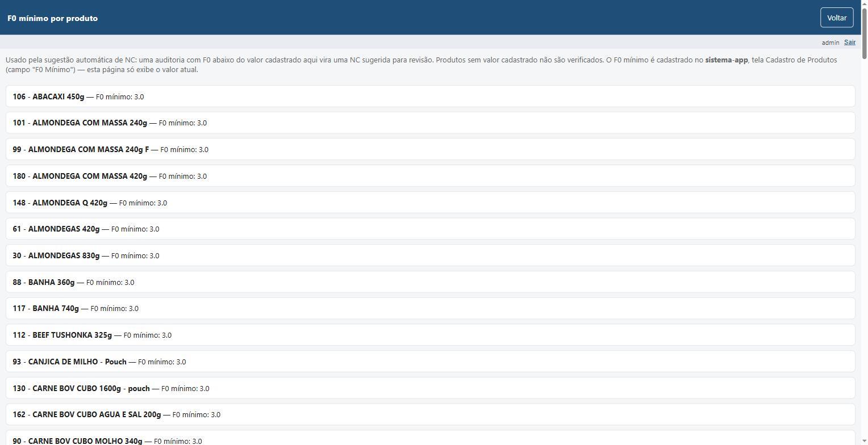Viewport: 868px width, 445px height.
Task: Select row 106 - ABACAXI 450g
Action: [430, 96]
